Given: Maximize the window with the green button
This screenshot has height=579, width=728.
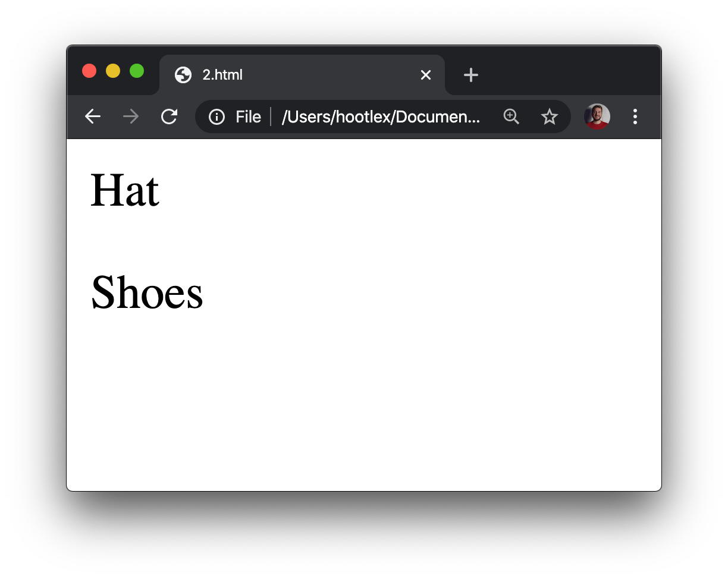Looking at the screenshot, I should 137,71.
